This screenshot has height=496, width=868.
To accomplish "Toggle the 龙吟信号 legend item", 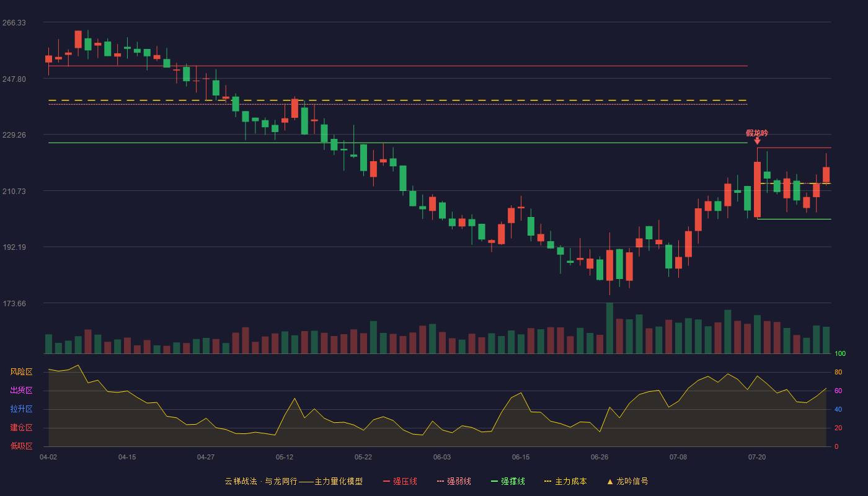I will 627,481.
